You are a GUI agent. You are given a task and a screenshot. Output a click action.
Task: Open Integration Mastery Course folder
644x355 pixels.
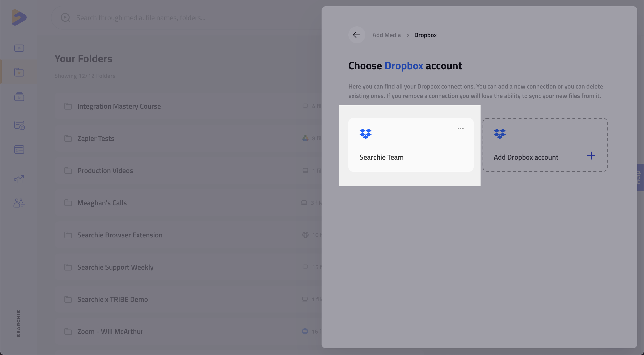[x=188, y=106]
